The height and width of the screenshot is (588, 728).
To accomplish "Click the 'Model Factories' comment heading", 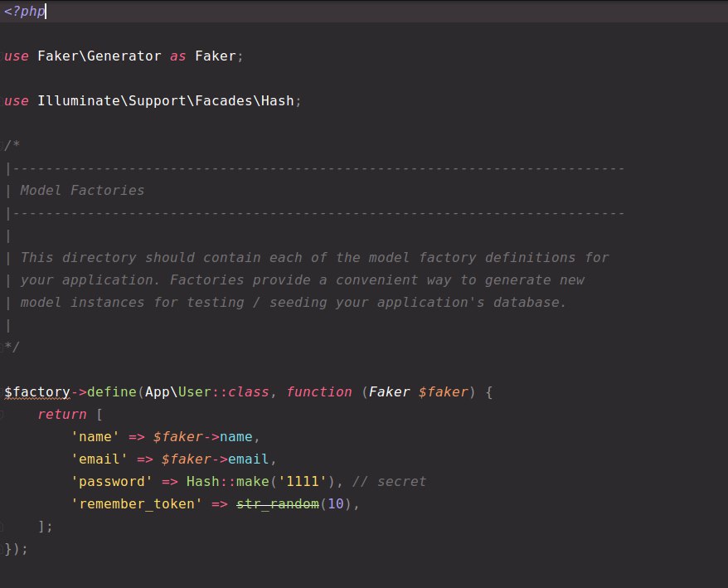I will pyautogui.click(x=82, y=191).
